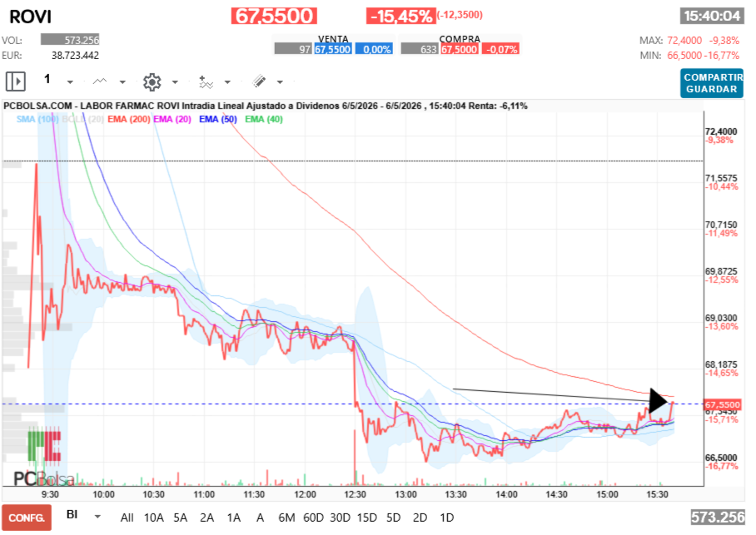Select the line chart type icon
Image resolution: width=756 pixels, height=535 pixels.
point(100,82)
